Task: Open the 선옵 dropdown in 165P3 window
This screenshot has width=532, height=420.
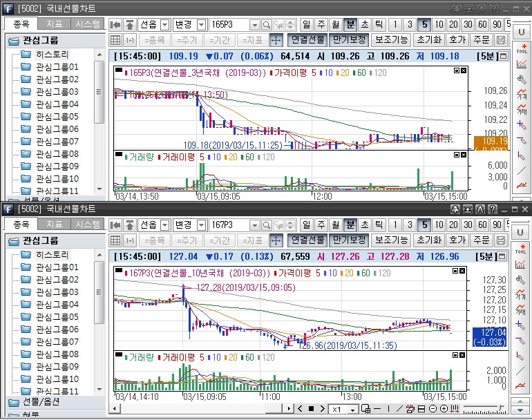Action: tap(165, 25)
